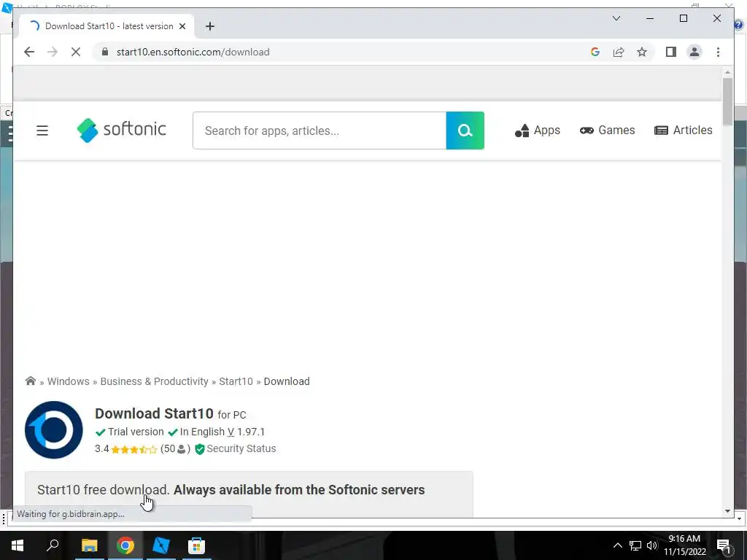Image resolution: width=747 pixels, height=560 pixels.
Task: Click the forward navigation arrow
Action: point(53,52)
